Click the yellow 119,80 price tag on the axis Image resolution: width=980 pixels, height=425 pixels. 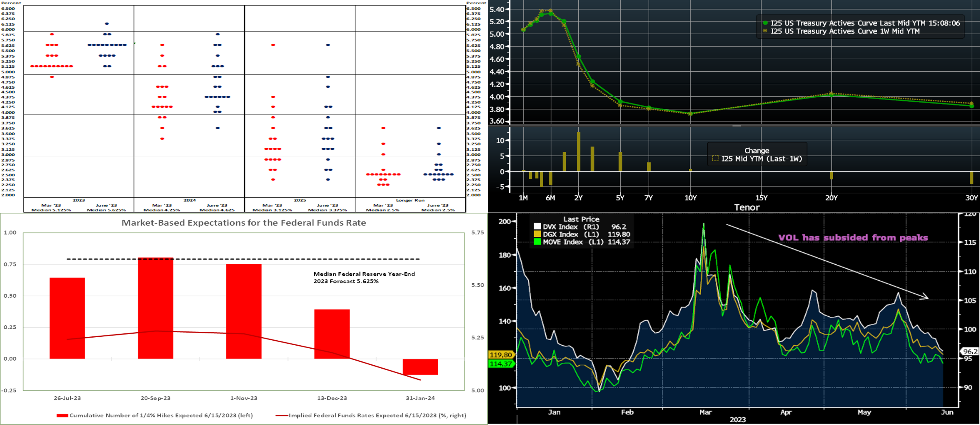click(501, 355)
